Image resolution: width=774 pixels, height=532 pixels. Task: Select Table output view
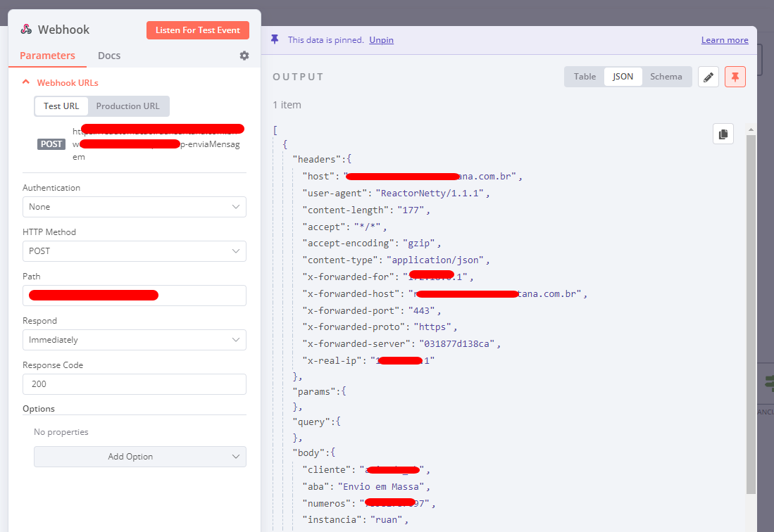(585, 77)
